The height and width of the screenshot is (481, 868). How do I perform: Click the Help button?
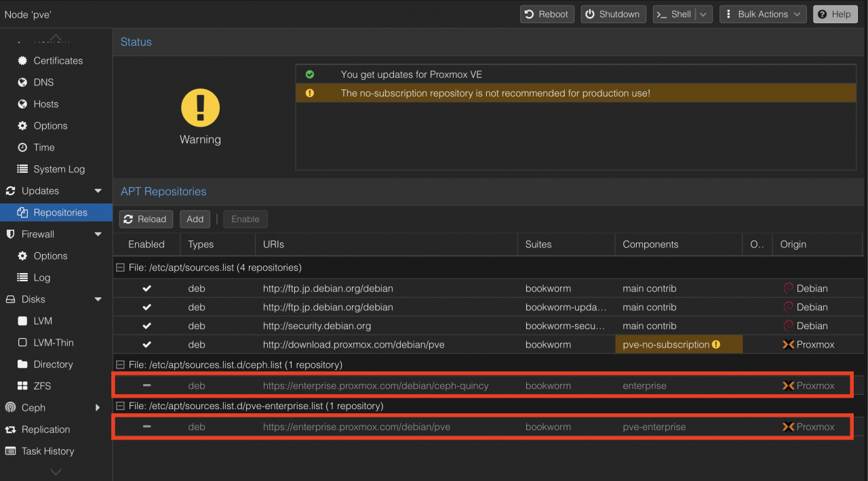835,14
